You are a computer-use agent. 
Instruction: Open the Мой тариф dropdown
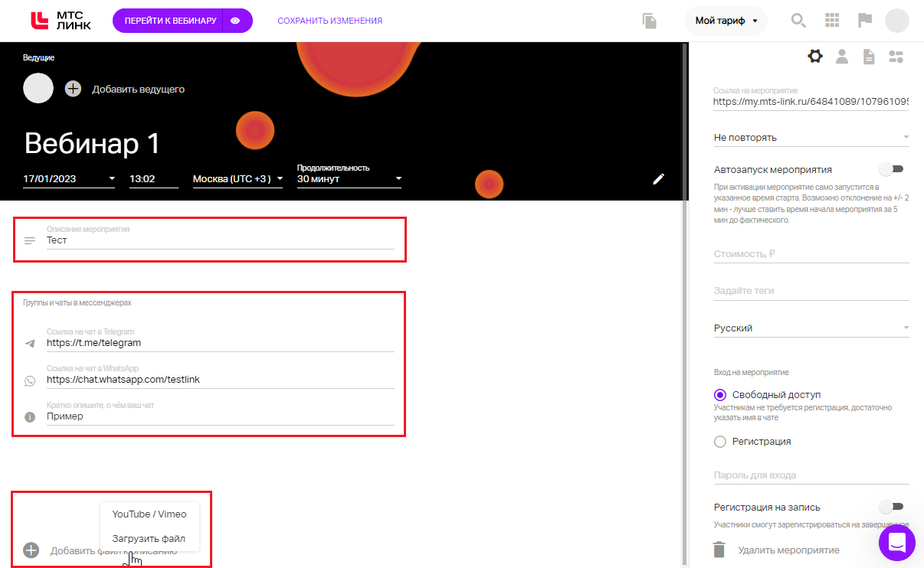coord(726,21)
